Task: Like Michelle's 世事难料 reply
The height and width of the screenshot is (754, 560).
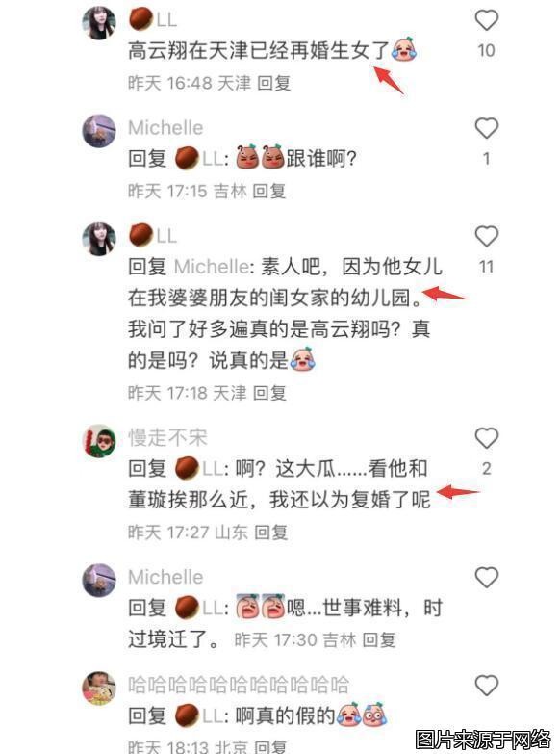Action: 486,577
